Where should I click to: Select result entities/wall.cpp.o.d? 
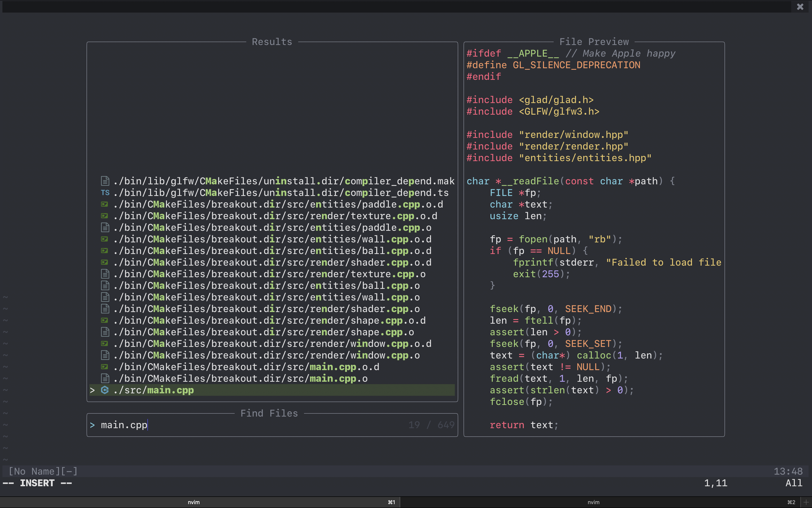[x=272, y=239]
